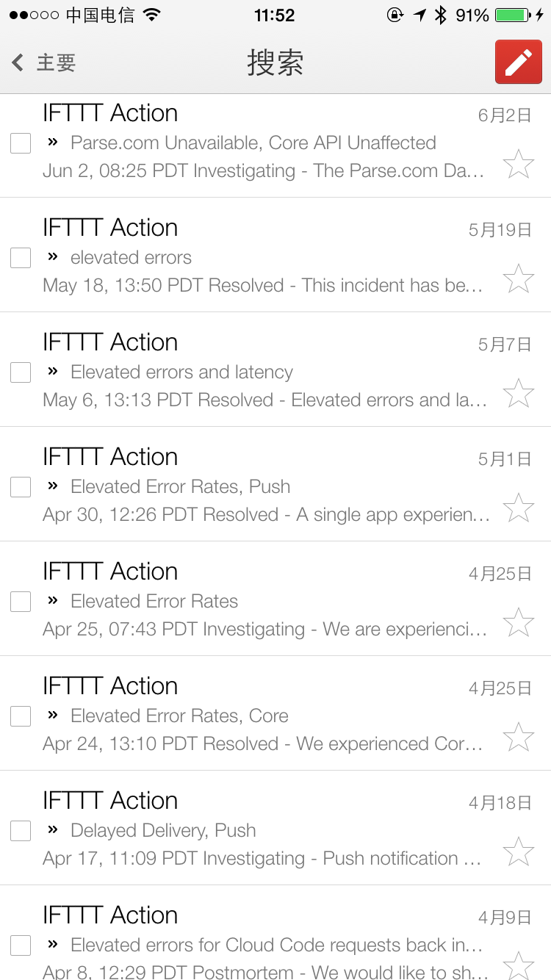Screen dimensions: 551x980
Task: Tick the Elevated errors and latency checkbox
Action: pos(21,372)
